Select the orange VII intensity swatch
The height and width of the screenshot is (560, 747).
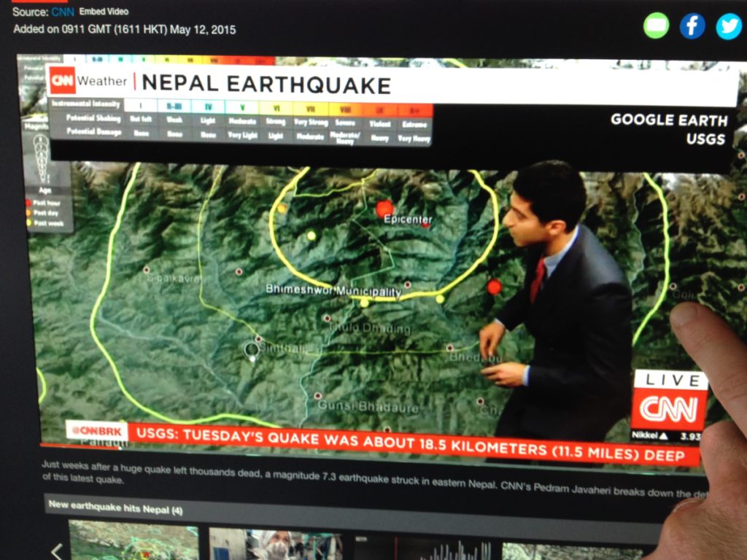(x=309, y=106)
